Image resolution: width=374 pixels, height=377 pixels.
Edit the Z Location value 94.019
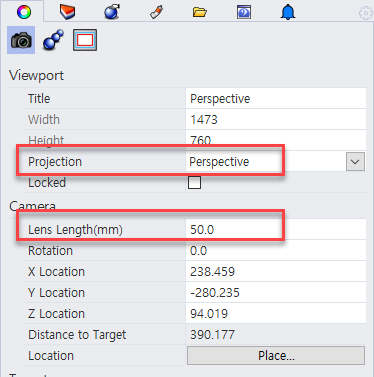pos(209,314)
